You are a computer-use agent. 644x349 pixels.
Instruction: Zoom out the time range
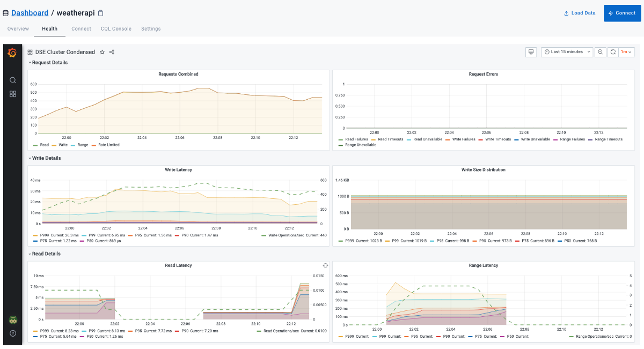(x=601, y=52)
